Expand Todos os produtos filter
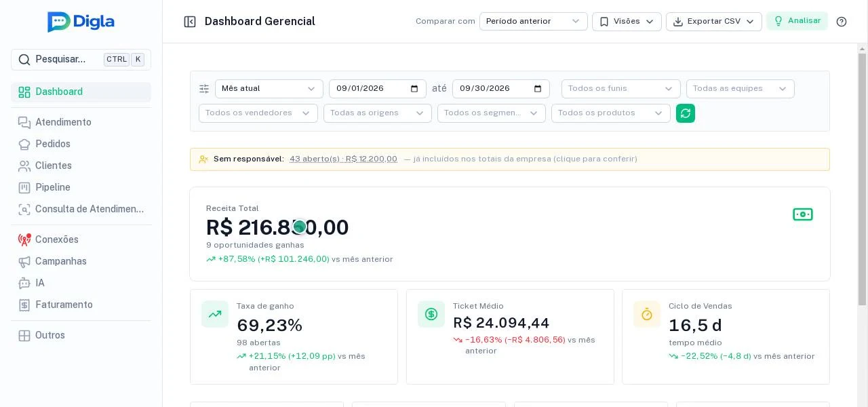 tap(611, 113)
